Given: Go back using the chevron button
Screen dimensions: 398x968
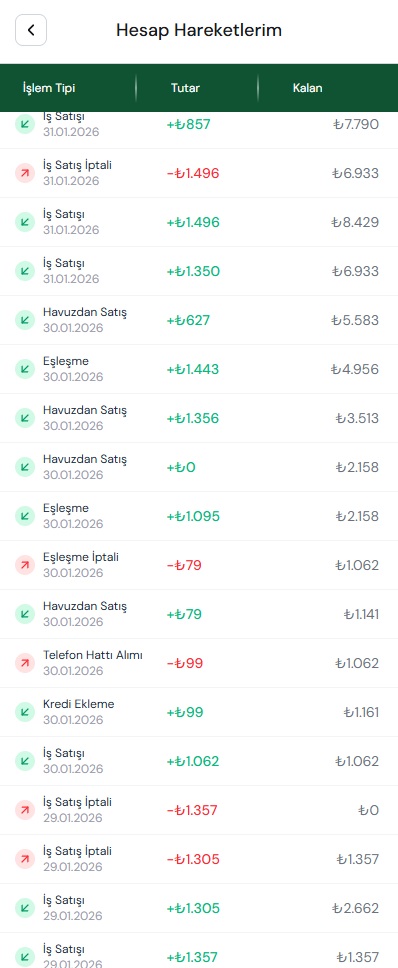Looking at the screenshot, I should pyautogui.click(x=31, y=30).
